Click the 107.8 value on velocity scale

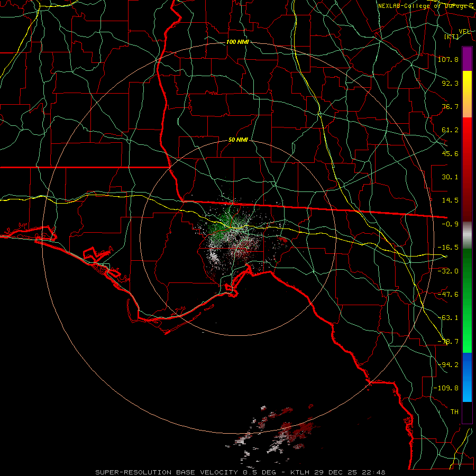pos(448,59)
